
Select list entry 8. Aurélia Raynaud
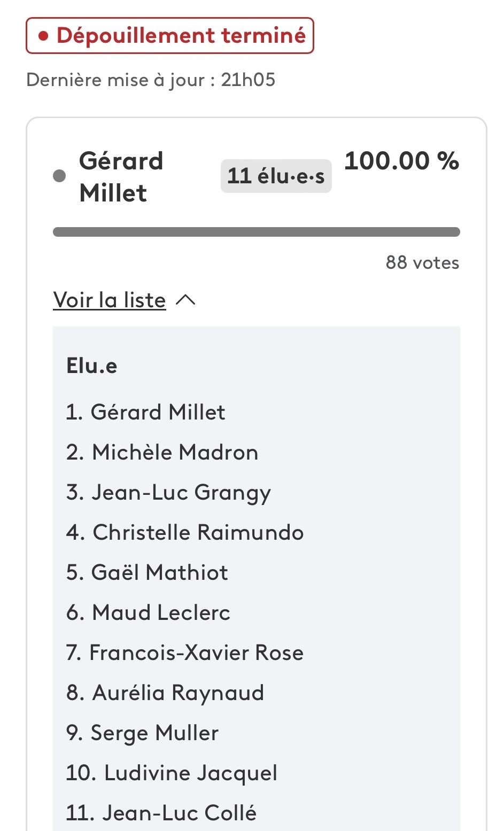(x=165, y=693)
